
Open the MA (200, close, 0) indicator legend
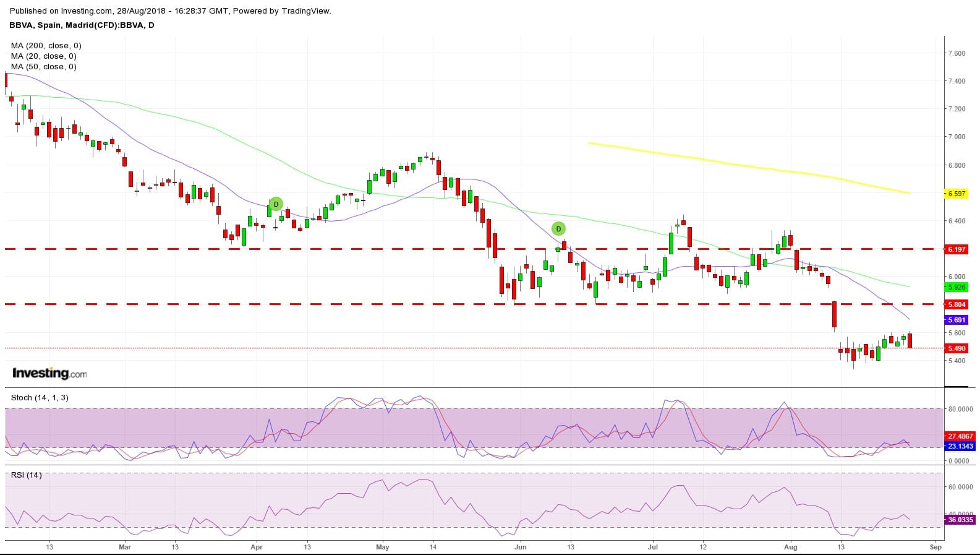[x=46, y=46]
